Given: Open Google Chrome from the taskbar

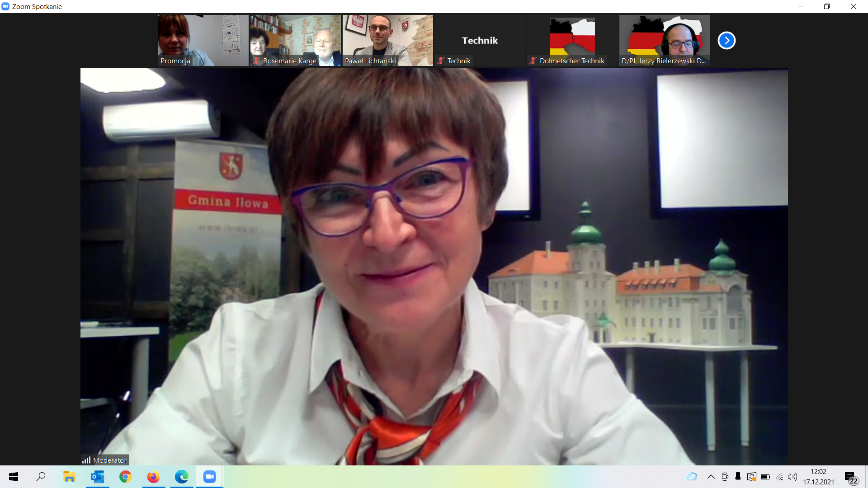Looking at the screenshot, I should click(x=125, y=477).
